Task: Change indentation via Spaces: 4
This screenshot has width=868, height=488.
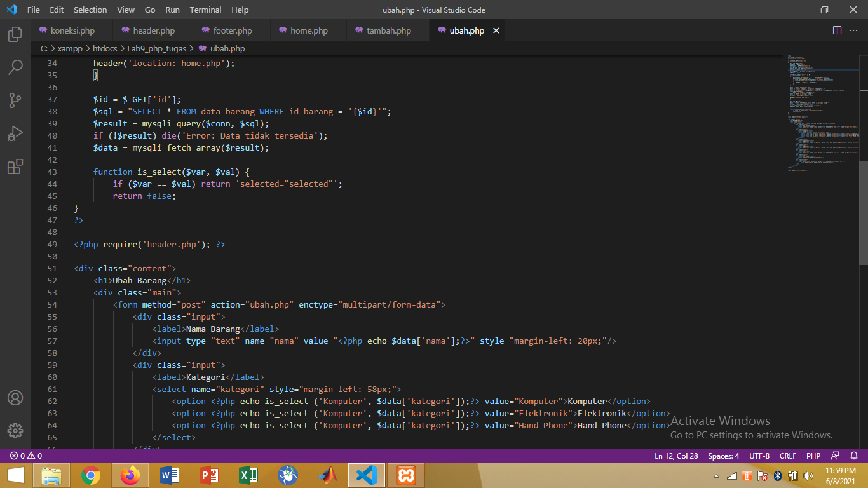Action: [723, 456]
